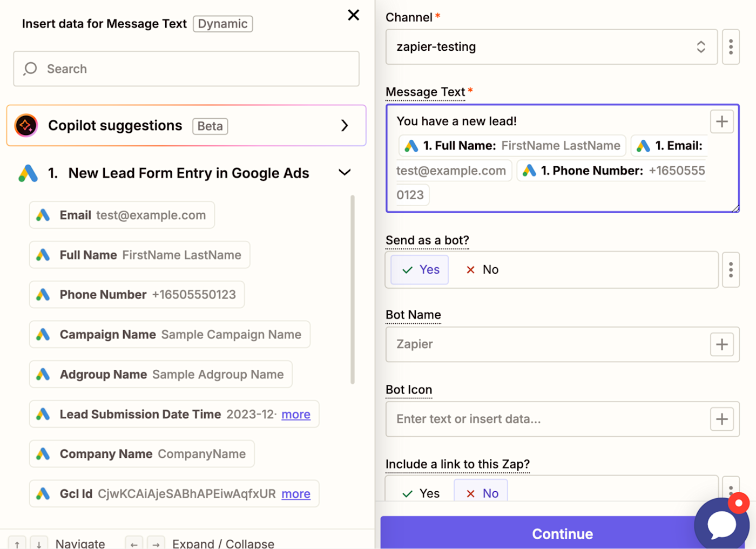The width and height of the screenshot is (756, 549).
Task: Click the Channel field label
Action: click(409, 17)
